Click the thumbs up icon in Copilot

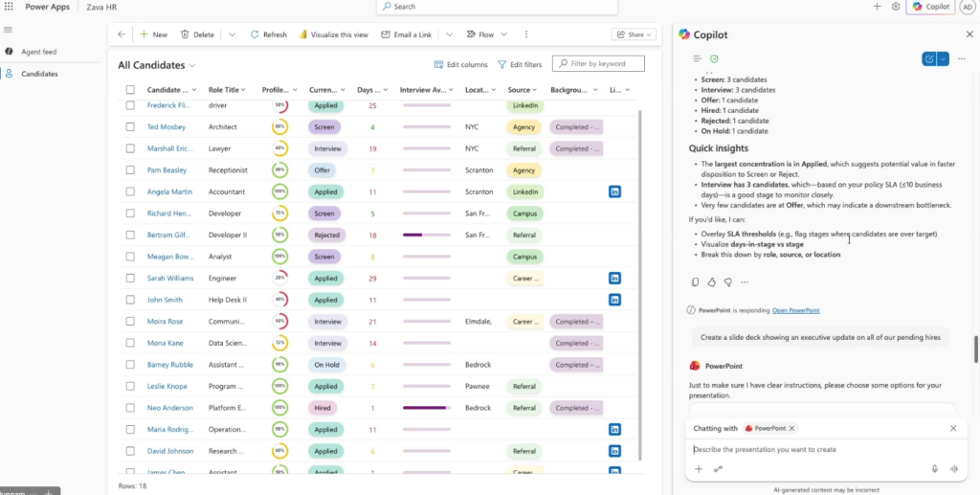point(711,282)
